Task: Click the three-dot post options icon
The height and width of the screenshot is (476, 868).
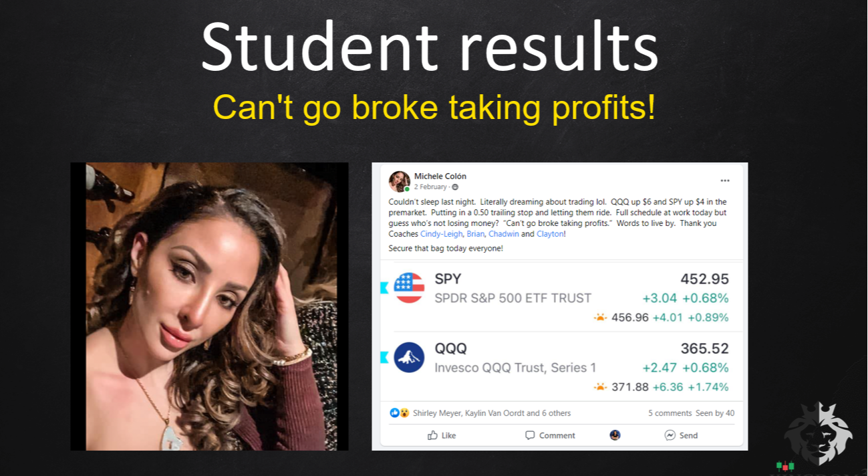Action: [725, 181]
